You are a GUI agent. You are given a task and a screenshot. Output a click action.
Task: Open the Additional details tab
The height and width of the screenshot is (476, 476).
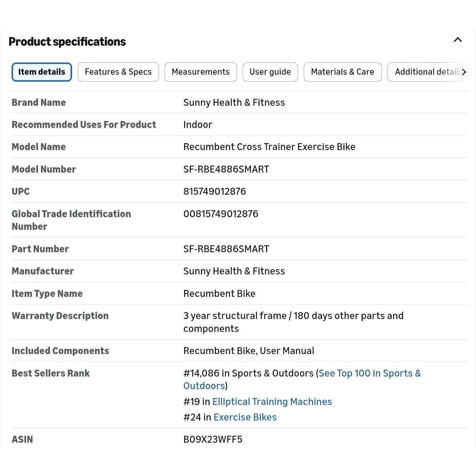coord(427,72)
